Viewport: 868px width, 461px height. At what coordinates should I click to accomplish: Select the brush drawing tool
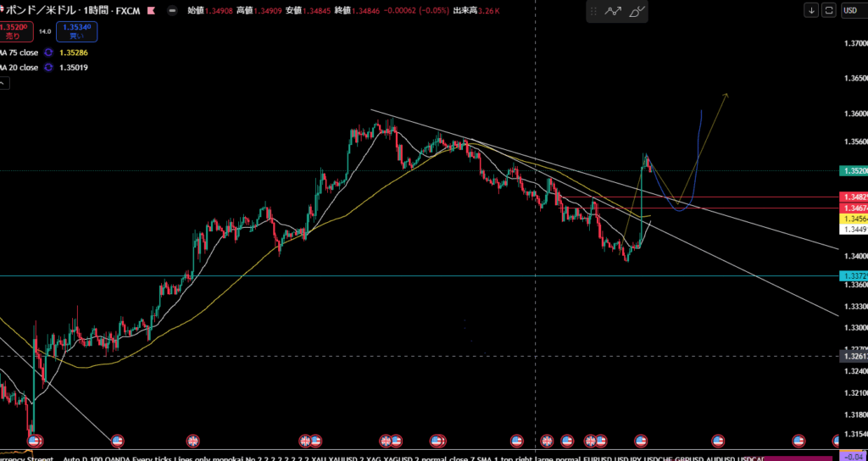637,11
